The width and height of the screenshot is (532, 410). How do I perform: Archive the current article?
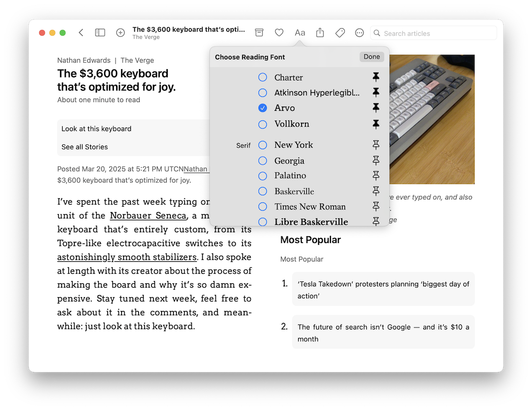click(259, 32)
